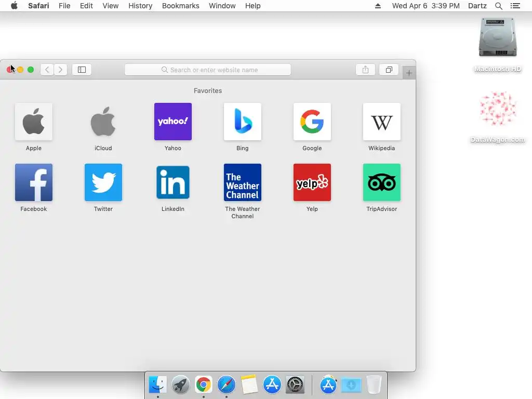Open the Yelp favorite tile
The height and width of the screenshot is (399, 532).
312,182
